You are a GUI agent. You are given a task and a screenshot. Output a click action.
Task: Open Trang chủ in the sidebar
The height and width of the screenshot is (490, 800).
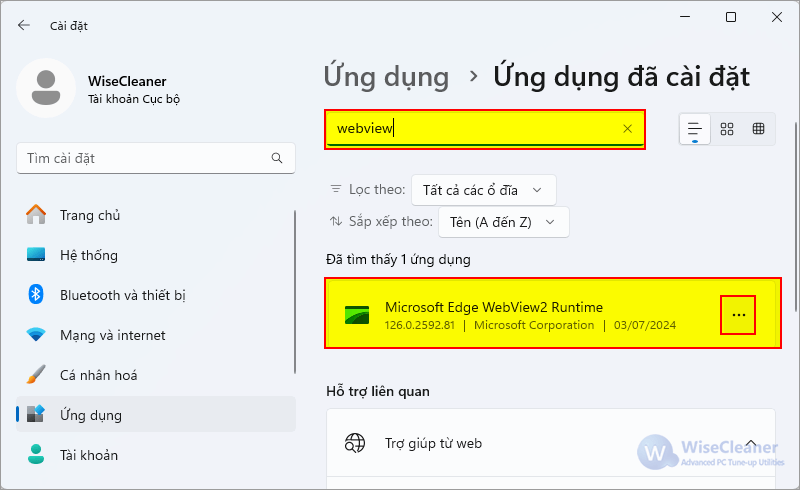pyautogui.click(x=156, y=215)
